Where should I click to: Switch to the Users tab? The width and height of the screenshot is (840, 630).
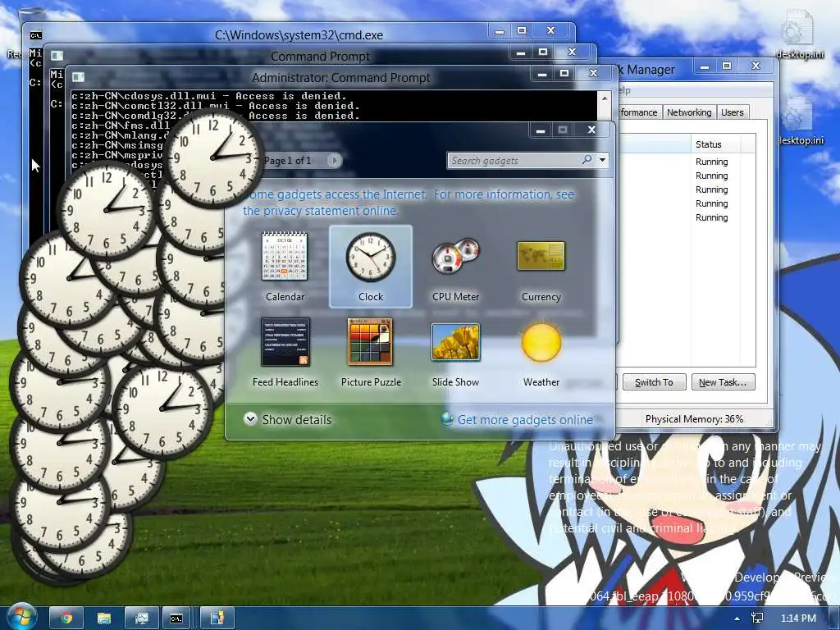point(732,112)
